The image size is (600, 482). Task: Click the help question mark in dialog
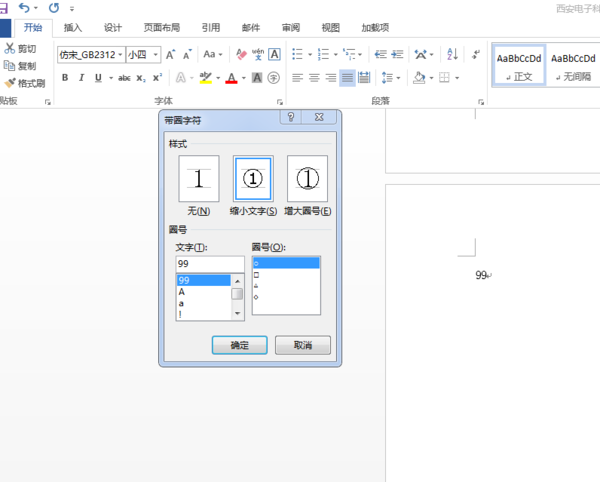[289, 118]
